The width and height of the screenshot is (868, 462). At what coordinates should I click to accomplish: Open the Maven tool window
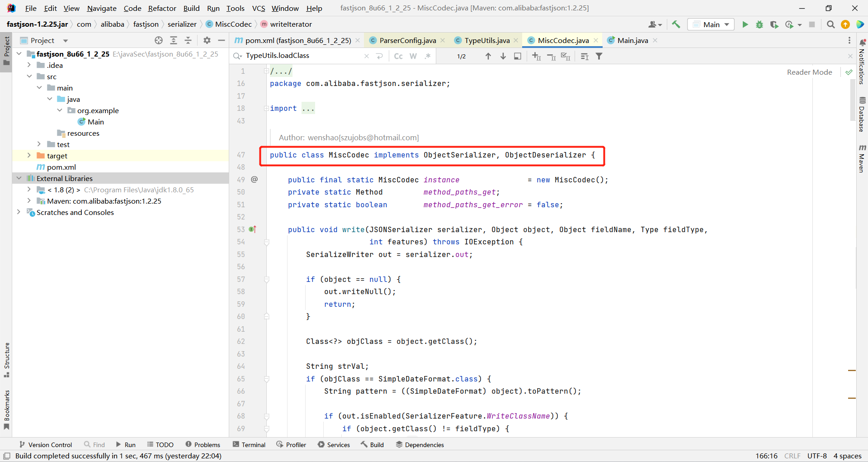coord(862,158)
